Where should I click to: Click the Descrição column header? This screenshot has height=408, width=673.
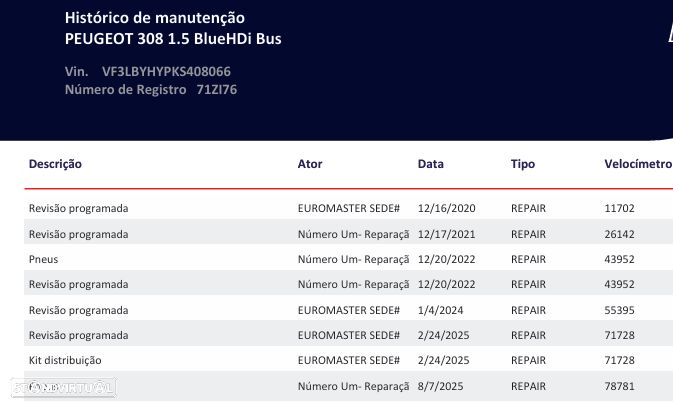(55, 163)
